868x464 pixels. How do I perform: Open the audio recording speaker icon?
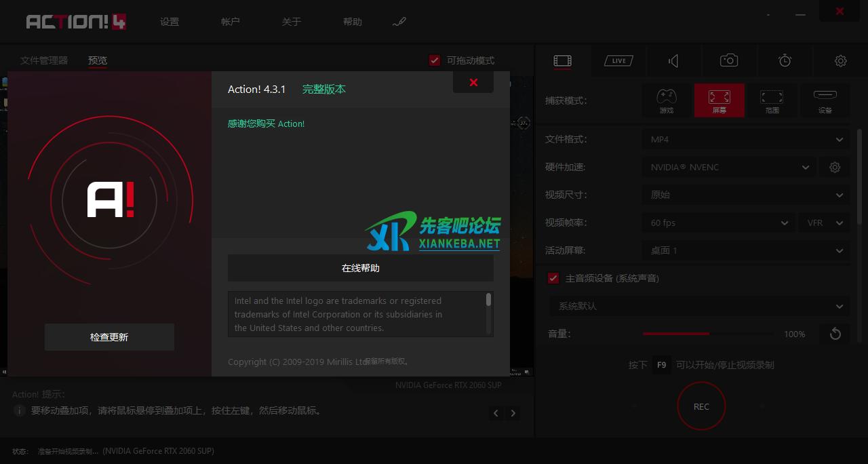pyautogui.click(x=673, y=60)
